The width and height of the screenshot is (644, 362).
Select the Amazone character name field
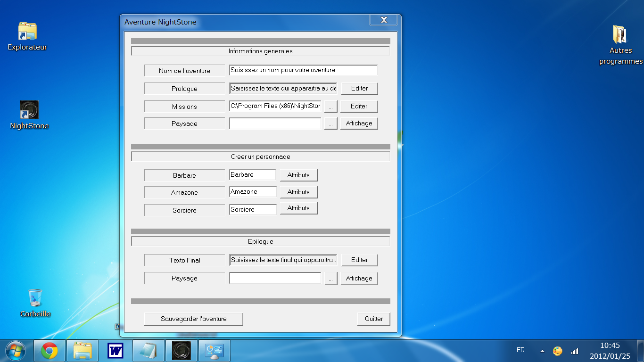click(x=253, y=192)
